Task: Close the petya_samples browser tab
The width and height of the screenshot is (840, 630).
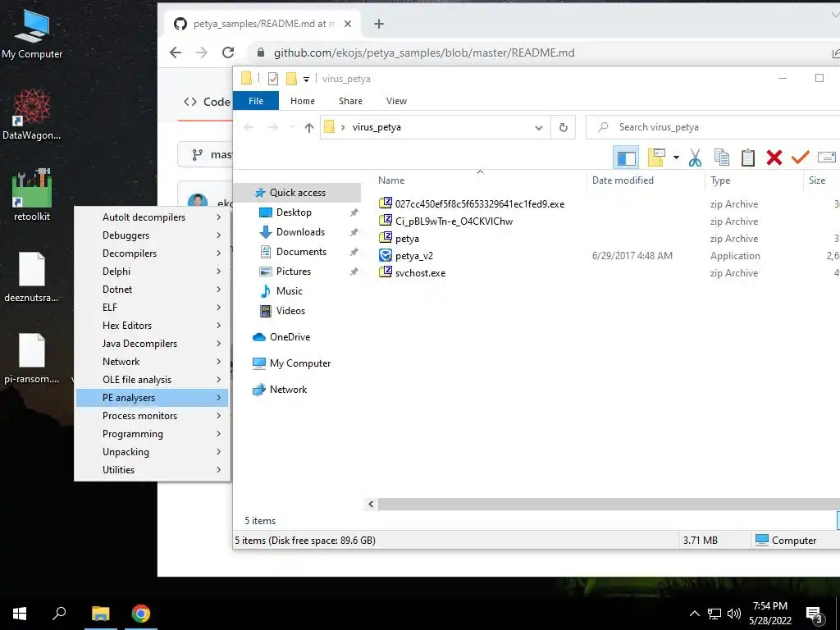Action: click(348, 24)
